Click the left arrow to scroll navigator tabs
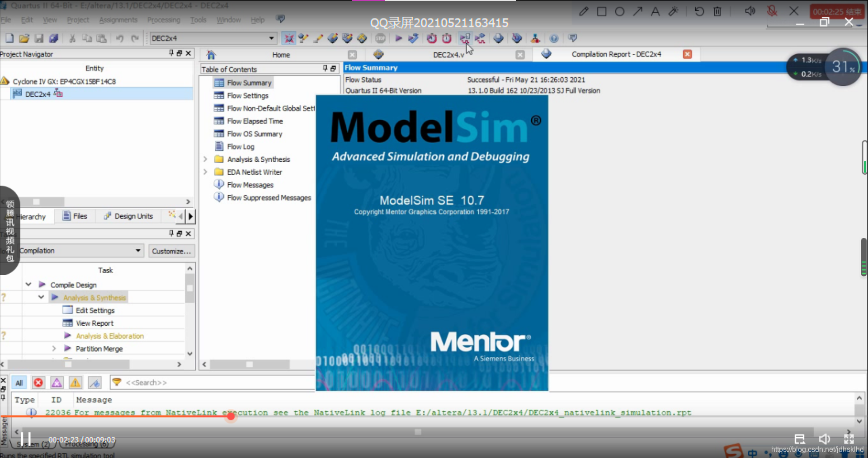This screenshot has width=868, height=458. coord(181,216)
